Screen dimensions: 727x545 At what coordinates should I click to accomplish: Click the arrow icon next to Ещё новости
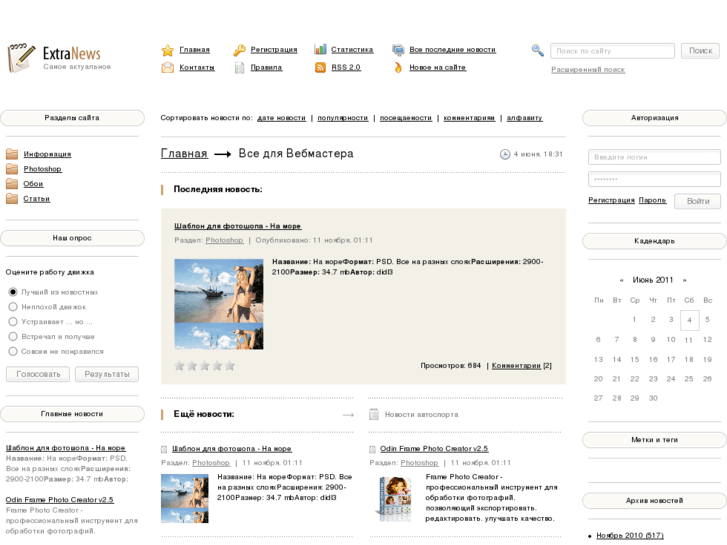(348, 415)
